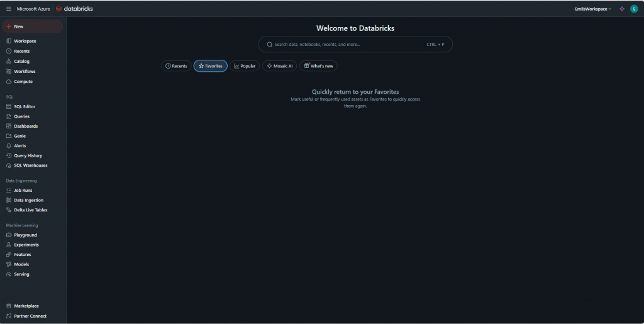Switch to the Popular tab
644x324 pixels.
click(245, 65)
